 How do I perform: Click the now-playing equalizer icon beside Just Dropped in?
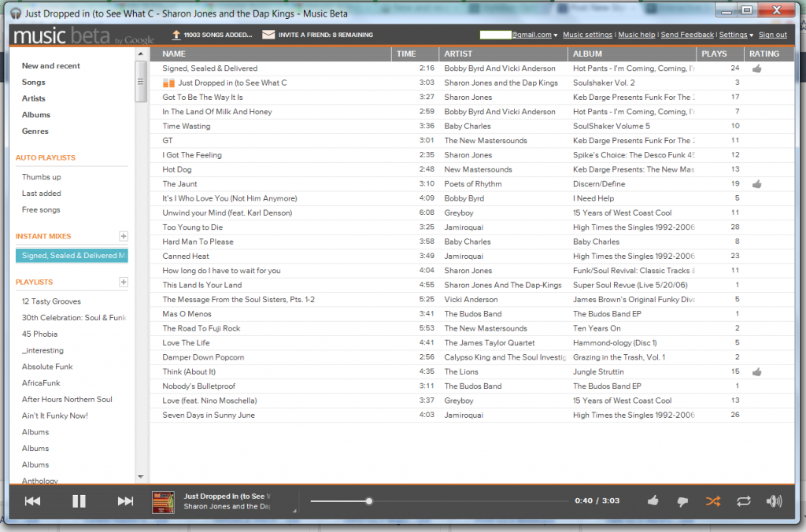168,83
